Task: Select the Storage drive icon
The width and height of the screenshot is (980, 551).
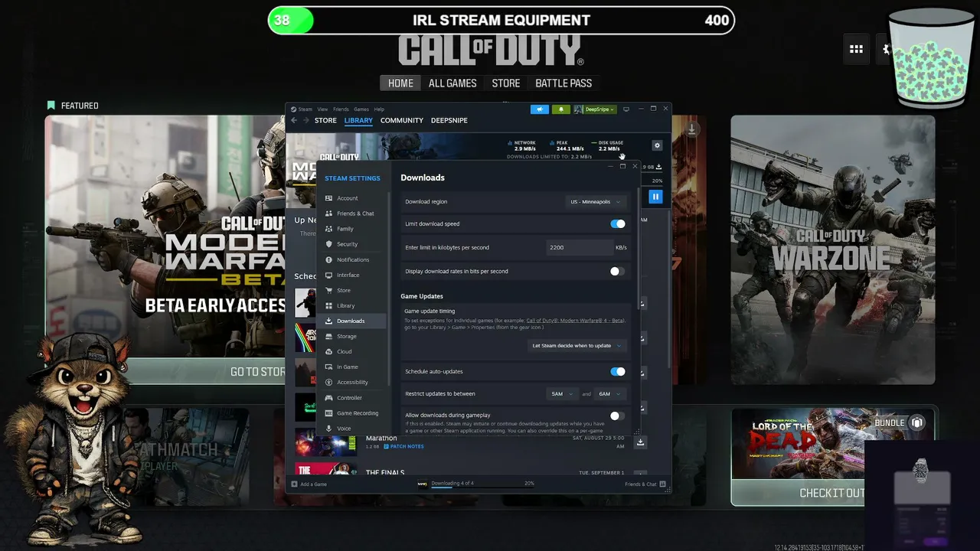Action: coord(329,336)
